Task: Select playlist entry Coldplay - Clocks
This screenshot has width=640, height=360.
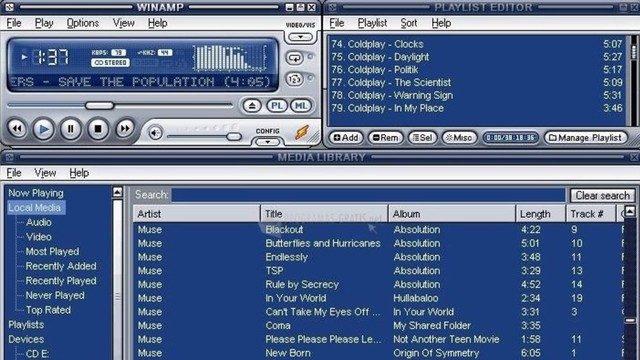Action: click(x=476, y=44)
